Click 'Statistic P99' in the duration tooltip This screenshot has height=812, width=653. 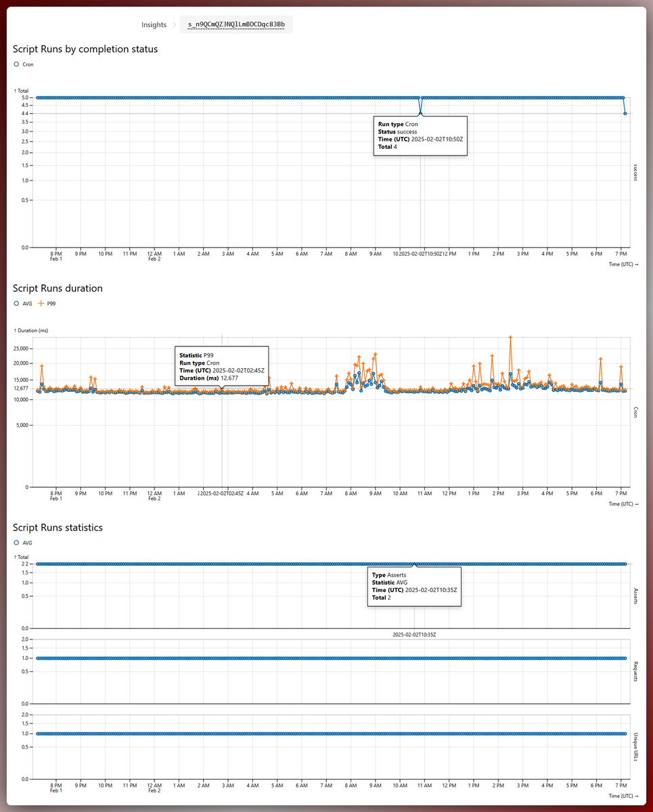(196, 355)
